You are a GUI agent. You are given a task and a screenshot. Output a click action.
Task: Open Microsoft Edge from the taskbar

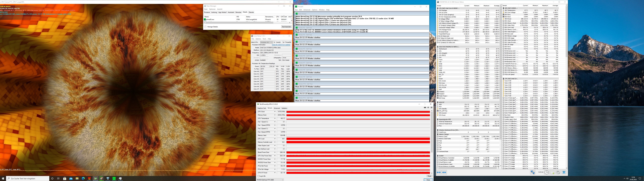point(83,178)
